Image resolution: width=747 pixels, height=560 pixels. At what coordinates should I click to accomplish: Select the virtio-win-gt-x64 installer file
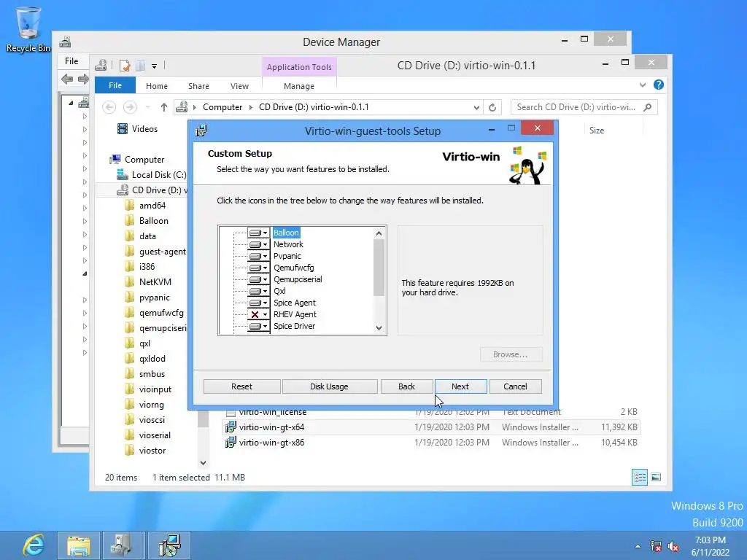click(431, 427)
